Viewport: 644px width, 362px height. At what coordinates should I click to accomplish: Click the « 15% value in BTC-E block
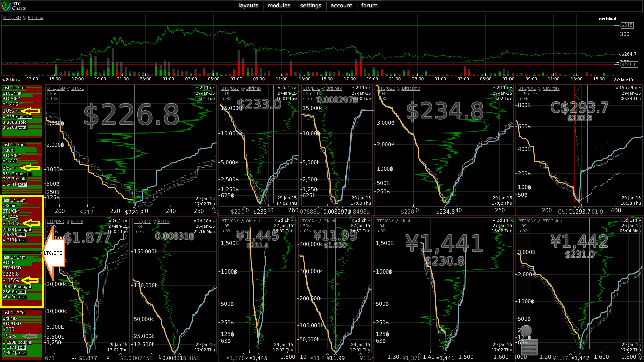(x=11, y=281)
